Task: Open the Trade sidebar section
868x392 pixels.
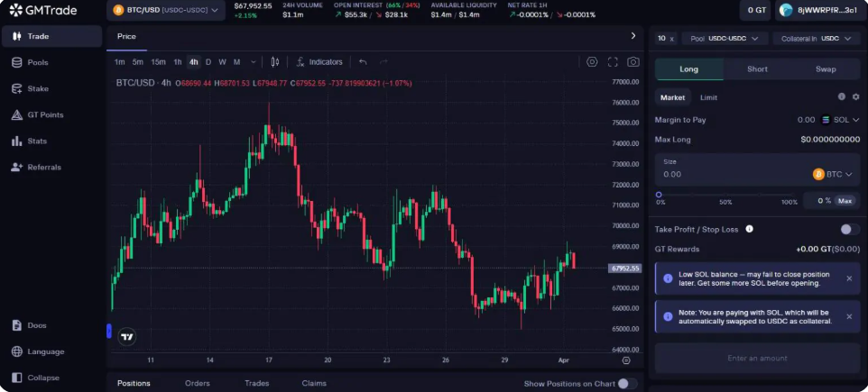Action: 52,36
